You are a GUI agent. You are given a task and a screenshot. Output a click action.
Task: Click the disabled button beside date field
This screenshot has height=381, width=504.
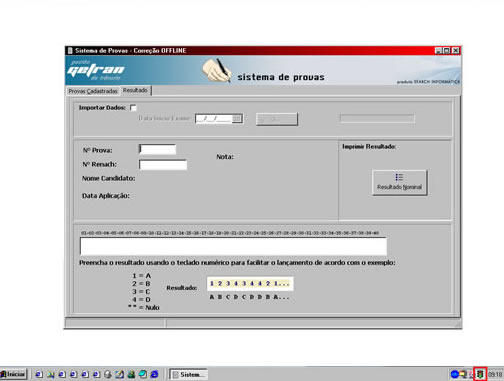(277, 119)
